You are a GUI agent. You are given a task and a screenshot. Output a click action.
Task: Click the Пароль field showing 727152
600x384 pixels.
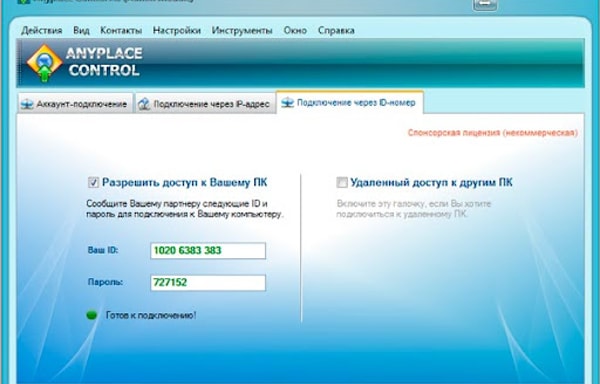(x=208, y=283)
